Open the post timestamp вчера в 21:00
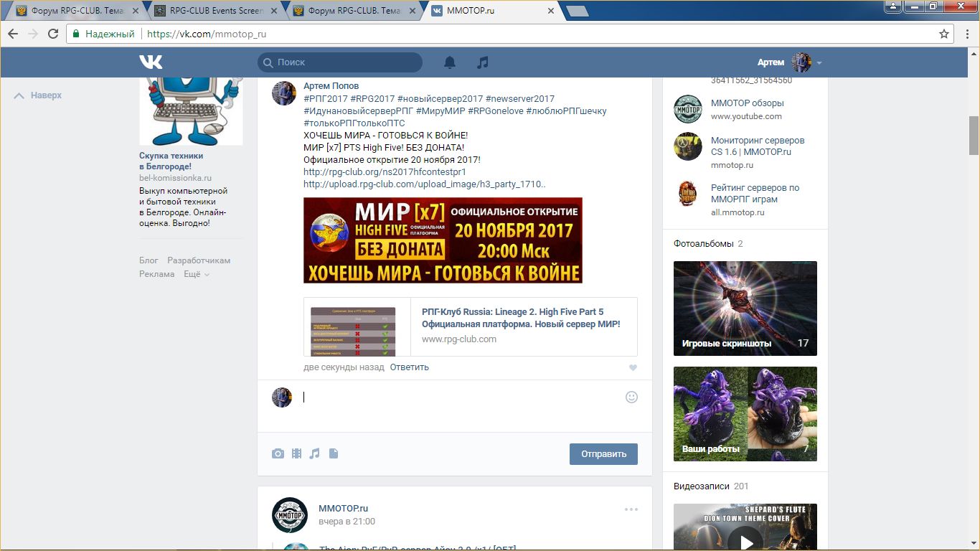 click(x=347, y=522)
